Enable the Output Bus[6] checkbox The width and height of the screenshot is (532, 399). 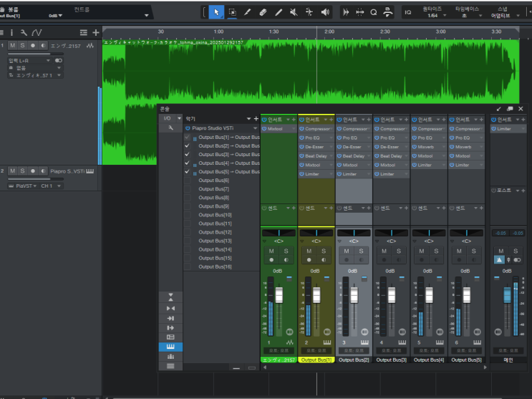(x=187, y=181)
